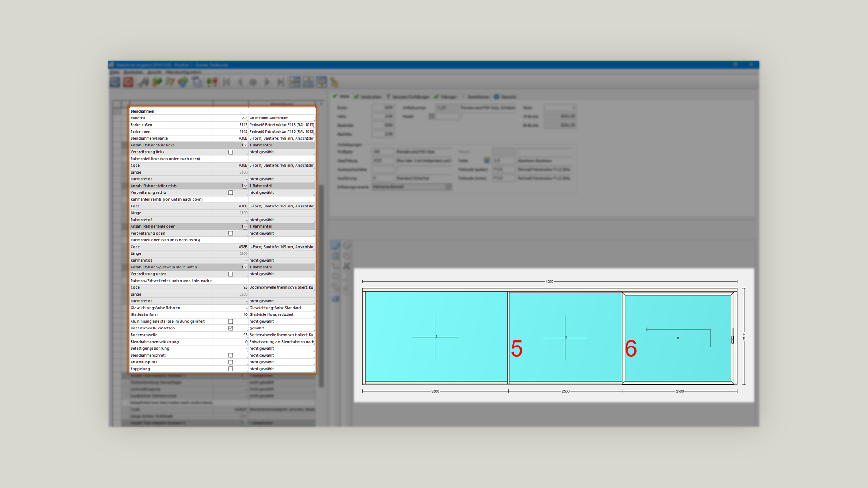Jump to the last record toolbar arrow
The width and height of the screenshot is (868, 488).
tap(281, 82)
